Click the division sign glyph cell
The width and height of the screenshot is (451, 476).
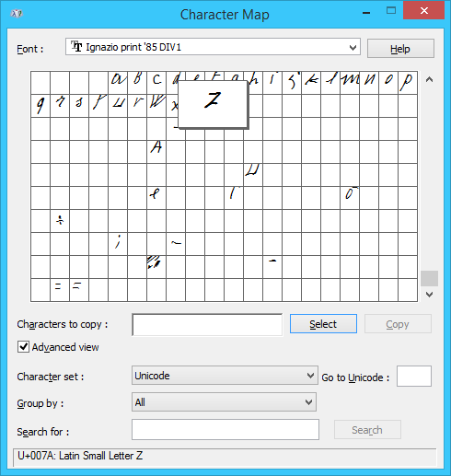click(x=60, y=221)
